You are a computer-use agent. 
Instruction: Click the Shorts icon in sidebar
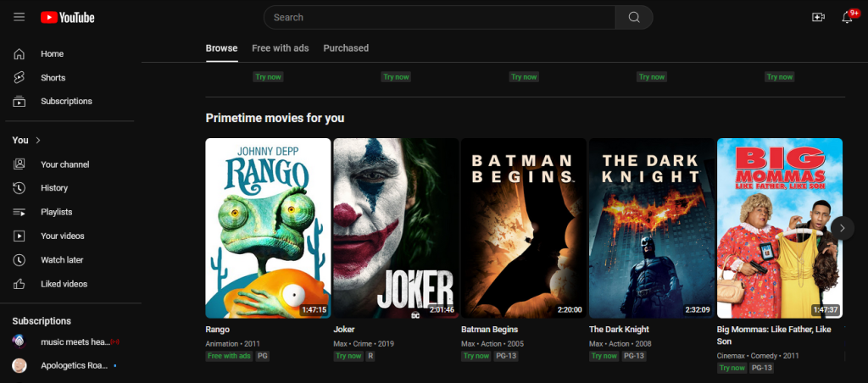19,77
